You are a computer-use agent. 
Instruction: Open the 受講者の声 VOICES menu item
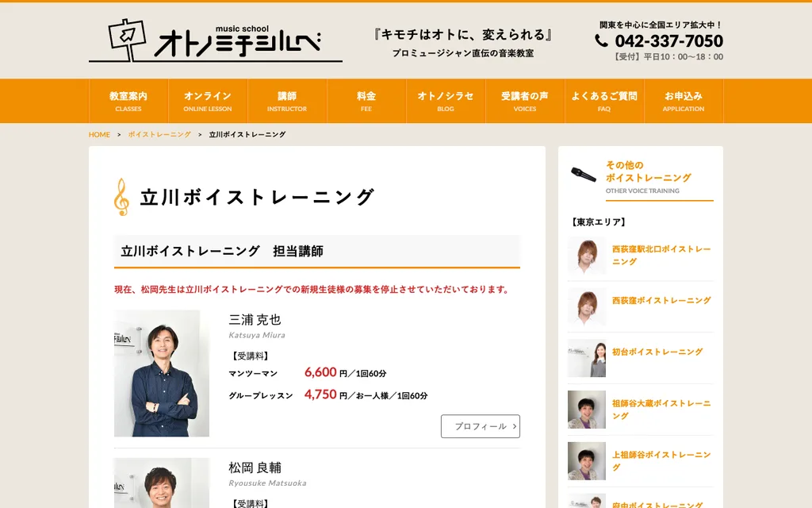525,101
